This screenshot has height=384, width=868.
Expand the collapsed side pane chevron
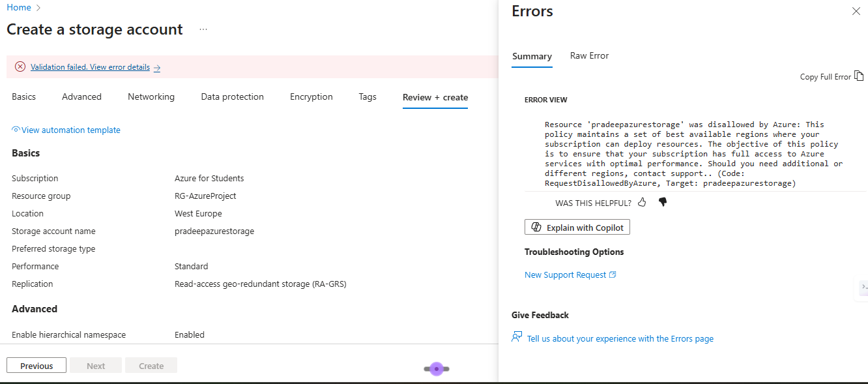[x=863, y=287]
